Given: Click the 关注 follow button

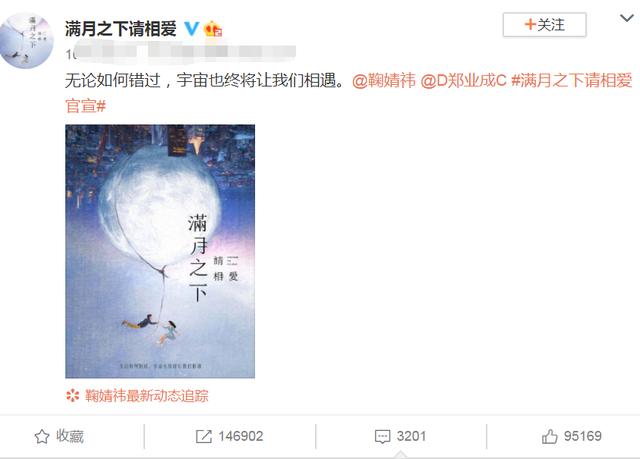Looking at the screenshot, I should click(x=544, y=25).
